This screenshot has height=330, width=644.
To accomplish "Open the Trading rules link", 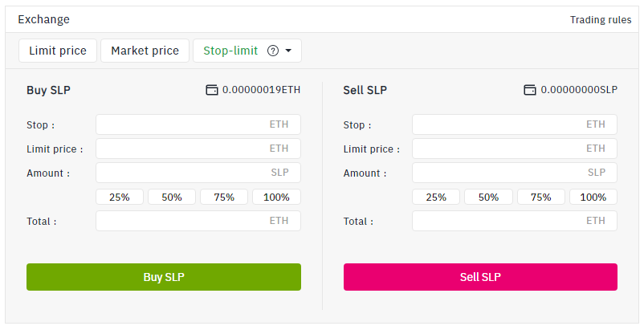I will pyautogui.click(x=601, y=20).
